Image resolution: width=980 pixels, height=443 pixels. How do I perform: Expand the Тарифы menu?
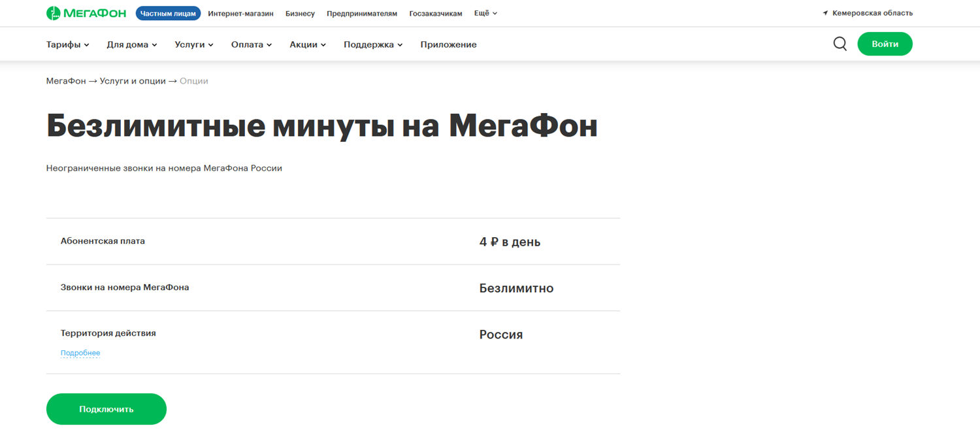pos(68,44)
